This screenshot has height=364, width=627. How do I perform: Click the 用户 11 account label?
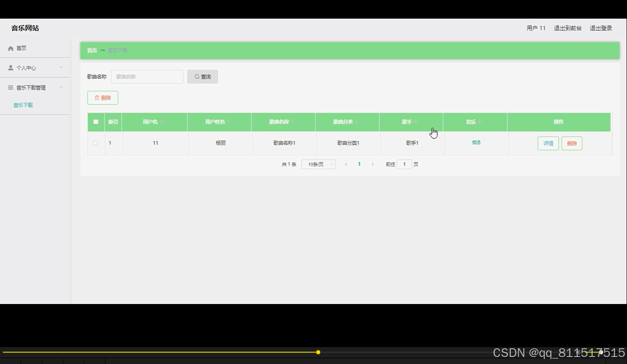pyautogui.click(x=536, y=28)
